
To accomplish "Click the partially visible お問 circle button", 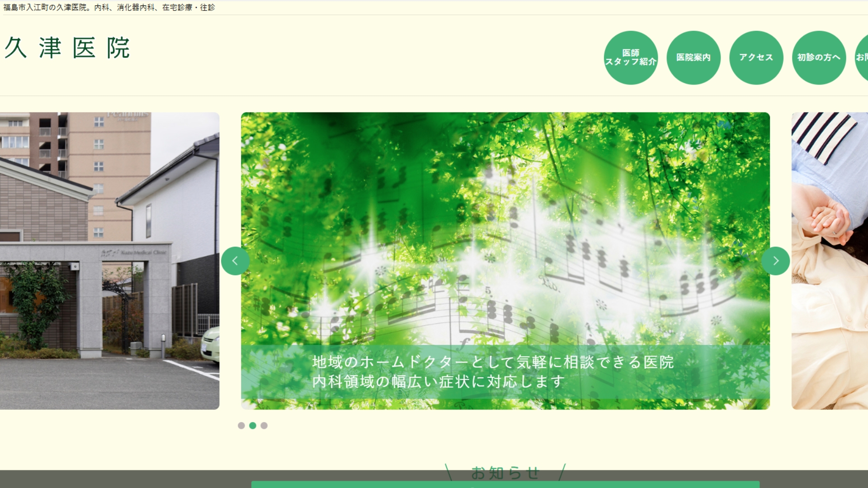I will (x=862, y=57).
